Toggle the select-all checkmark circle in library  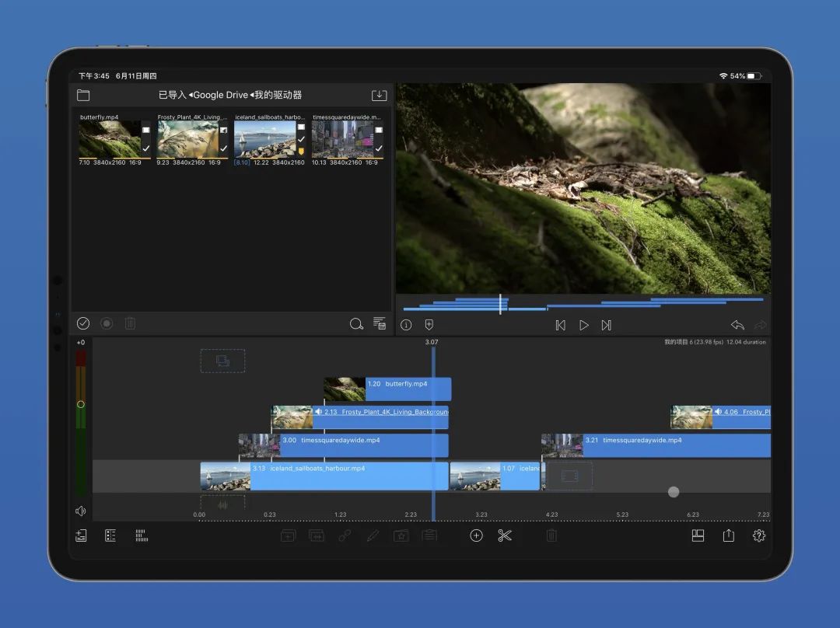click(83, 323)
